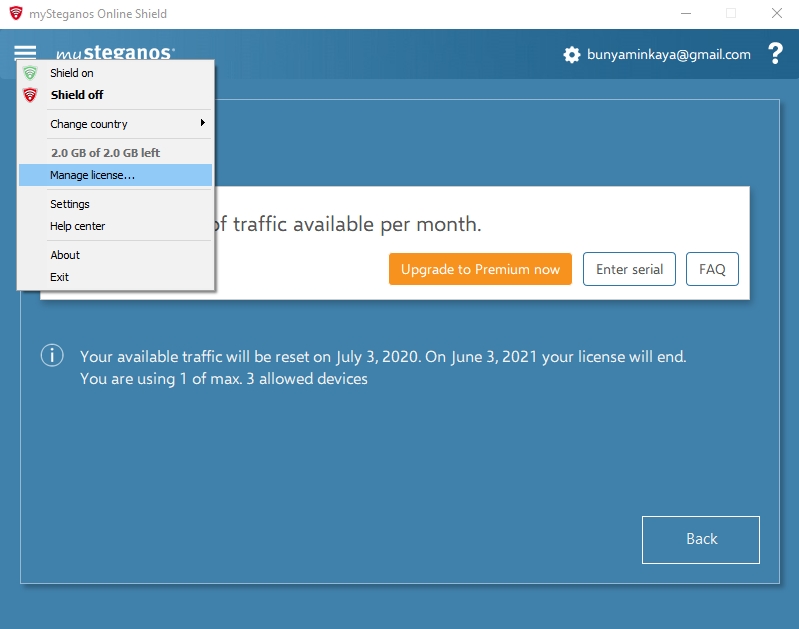Minimize the mySteganos window
The height and width of the screenshot is (629, 799).
click(x=686, y=14)
